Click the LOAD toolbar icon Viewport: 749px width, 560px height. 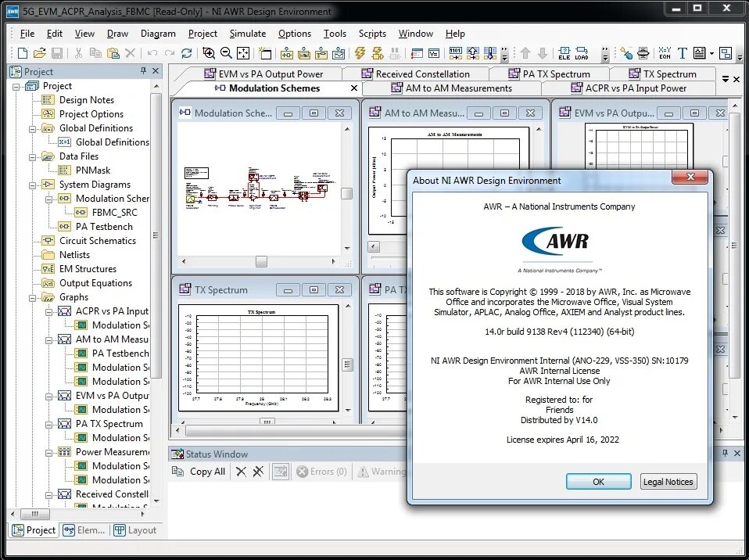(582, 53)
